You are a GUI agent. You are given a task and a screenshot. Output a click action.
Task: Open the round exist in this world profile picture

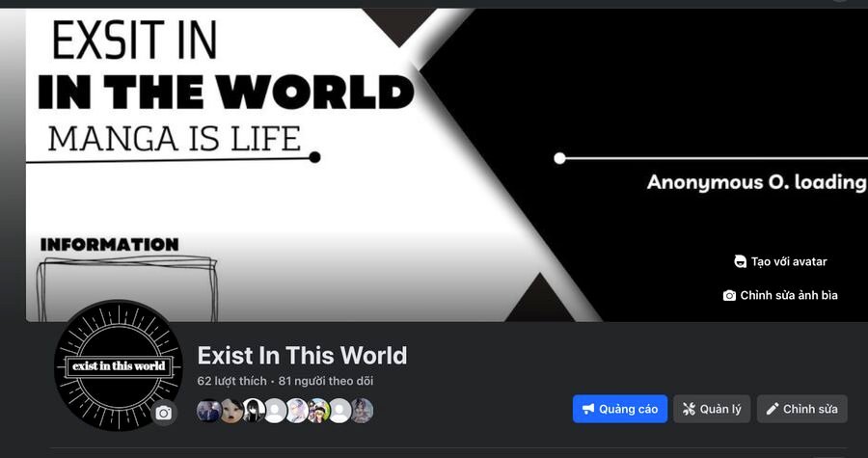119,365
